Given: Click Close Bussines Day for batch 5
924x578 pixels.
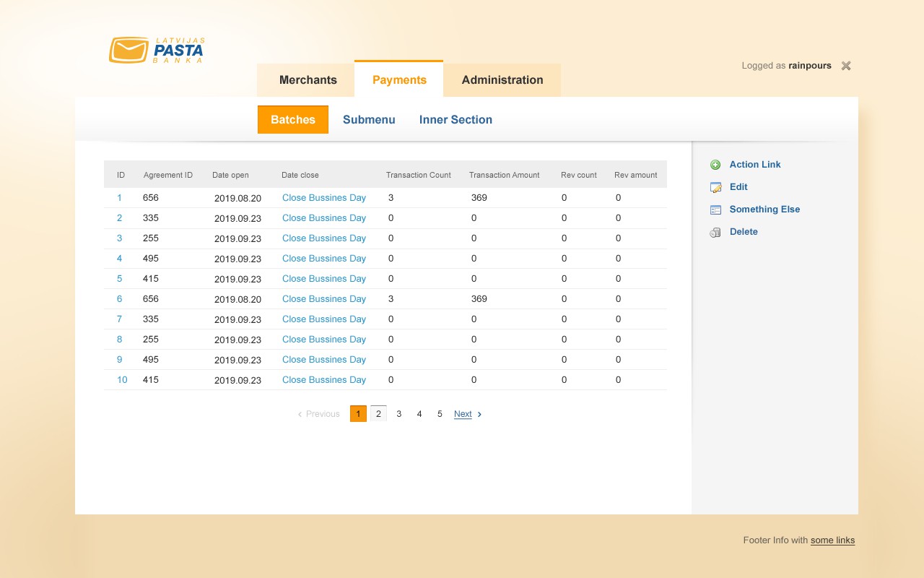Looking at the screenshot, I should (x=324, y=279).
